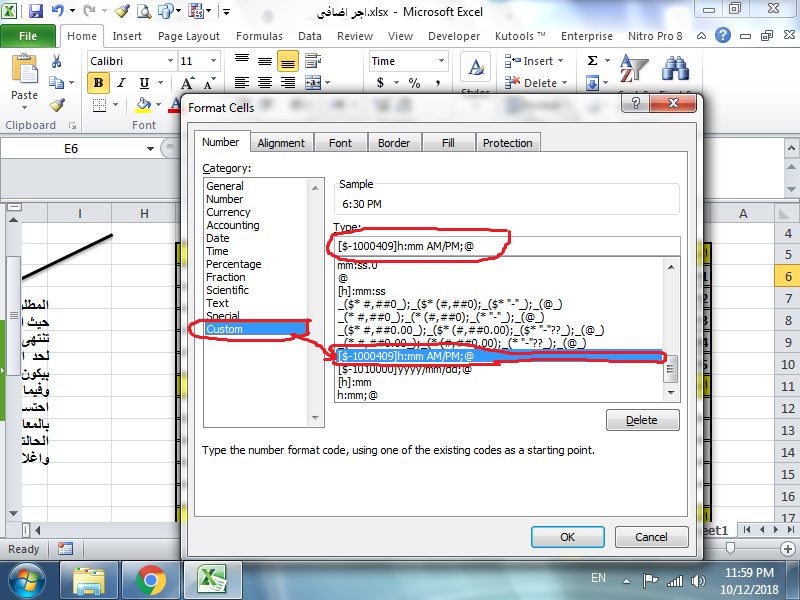This screenshot has width=800, height=600.
Task: Click the Fill down-arrow icon under AutoSum
Action: (592, 83)
